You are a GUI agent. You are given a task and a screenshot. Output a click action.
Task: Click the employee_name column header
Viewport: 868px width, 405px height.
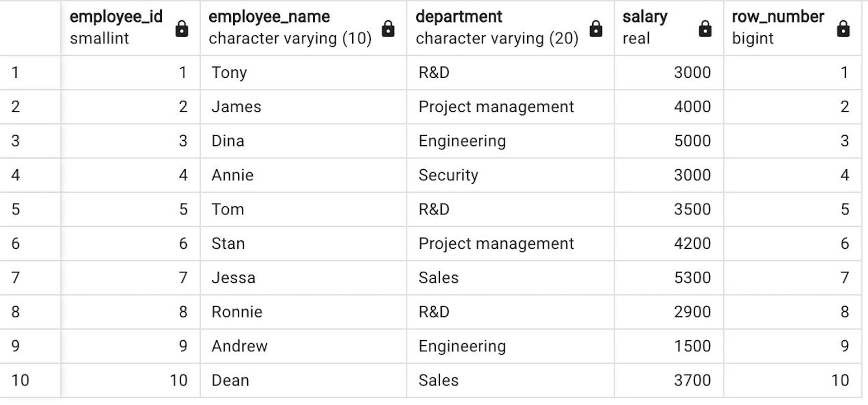click(x=269, y=17)
